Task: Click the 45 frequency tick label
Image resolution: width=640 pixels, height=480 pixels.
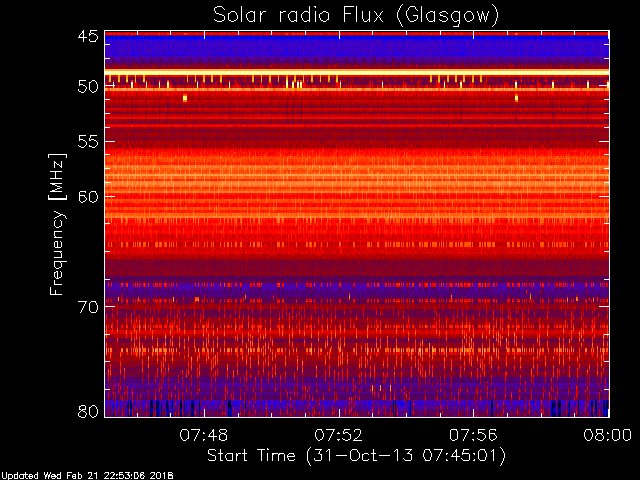Action: pos(87,36)
